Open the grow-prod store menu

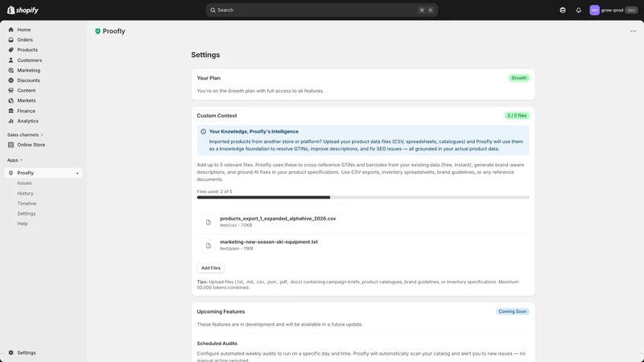613,10
